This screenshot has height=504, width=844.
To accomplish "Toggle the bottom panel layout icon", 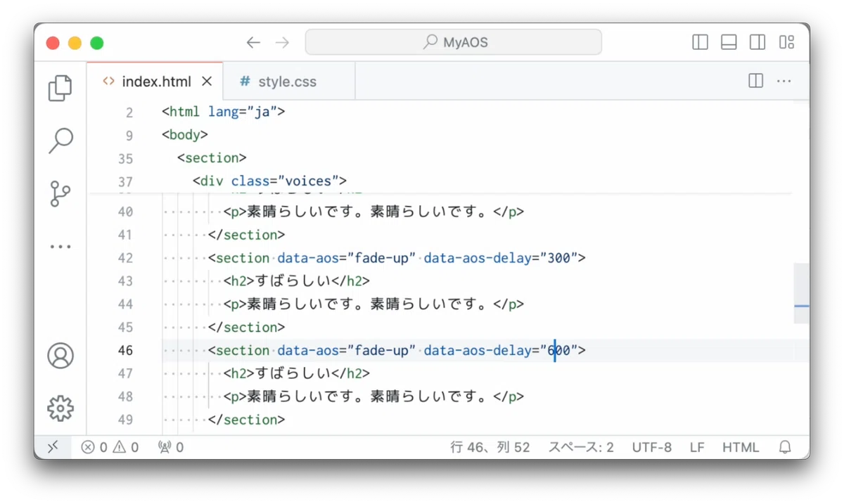I will click(x=729, y=42).
